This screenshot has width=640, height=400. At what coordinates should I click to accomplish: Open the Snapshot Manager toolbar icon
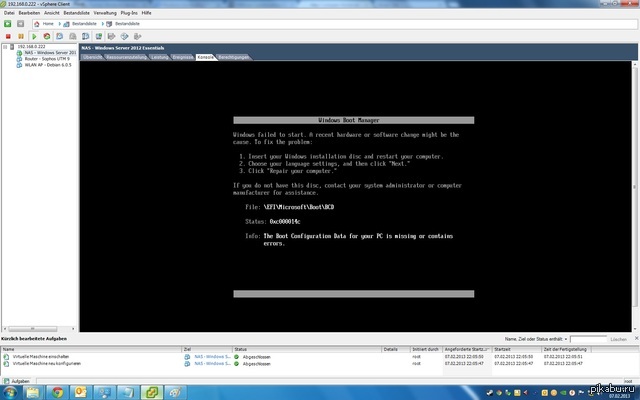click(x=85, y=36)
